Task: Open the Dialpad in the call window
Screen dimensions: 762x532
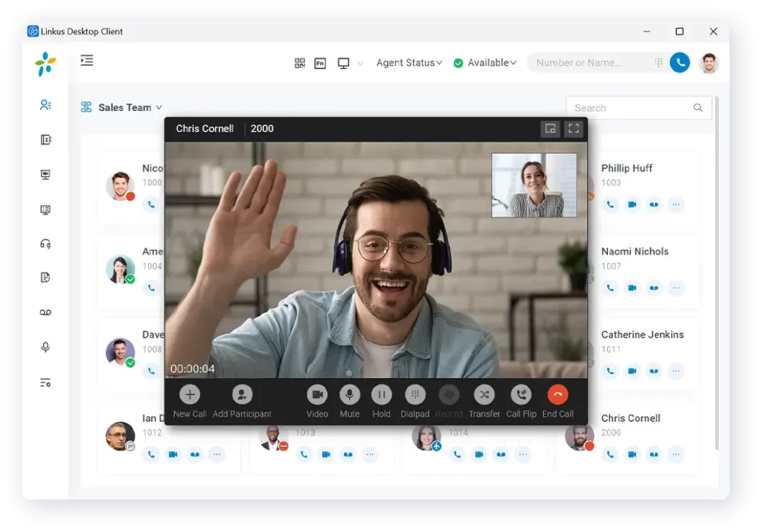Action: tap(415, 395)
